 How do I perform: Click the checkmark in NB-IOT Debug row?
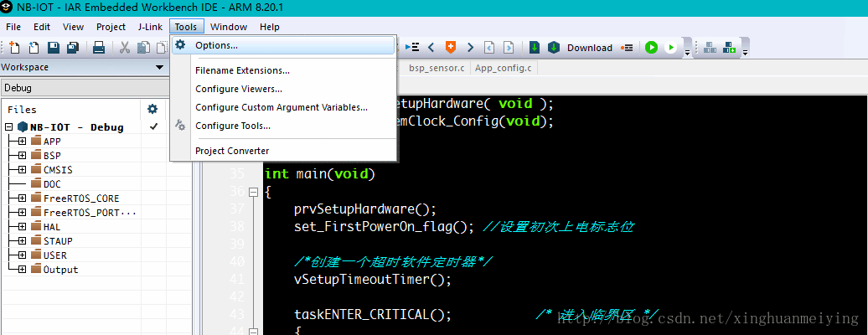tap(153, 126)
